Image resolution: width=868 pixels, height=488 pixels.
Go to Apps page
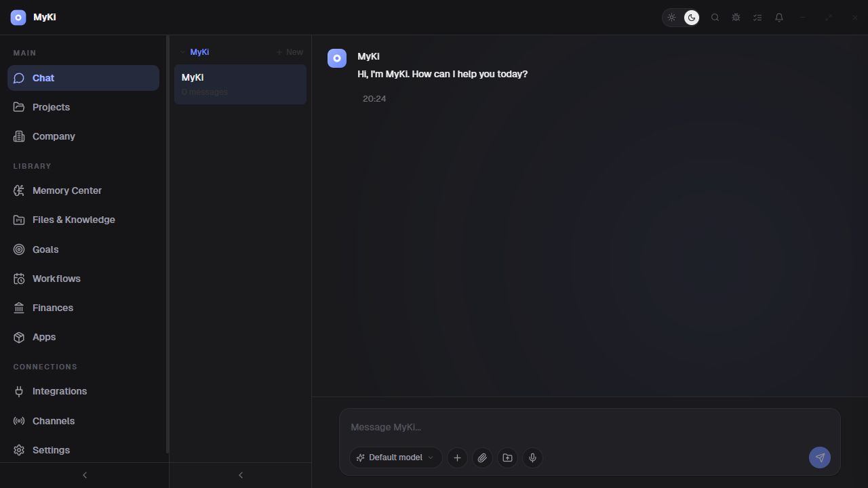click(83, 337)
